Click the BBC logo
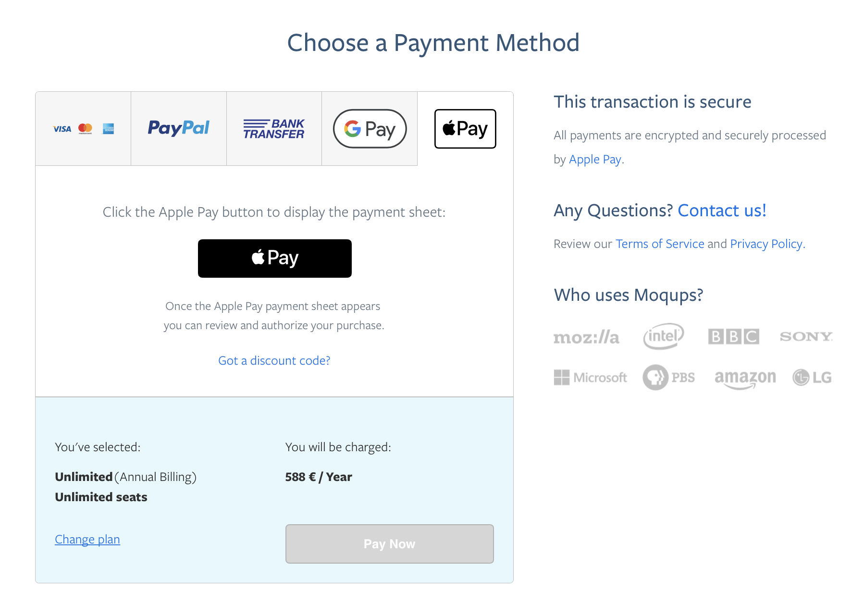The height and width of the screenshot is (616, 864). (x=734, y=336)
